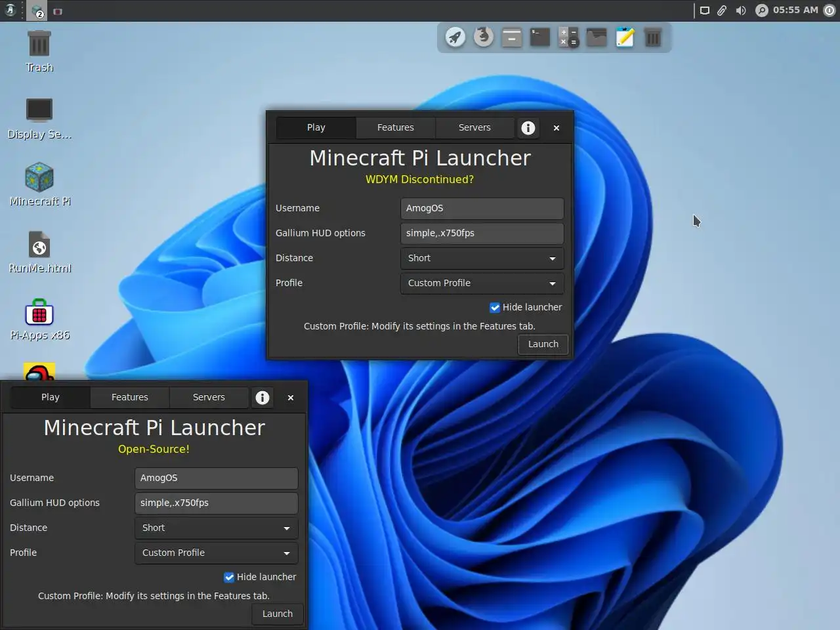The image size is (840, 630).
Task: Click the small red app icon in top panel
Action: point(58,11)
